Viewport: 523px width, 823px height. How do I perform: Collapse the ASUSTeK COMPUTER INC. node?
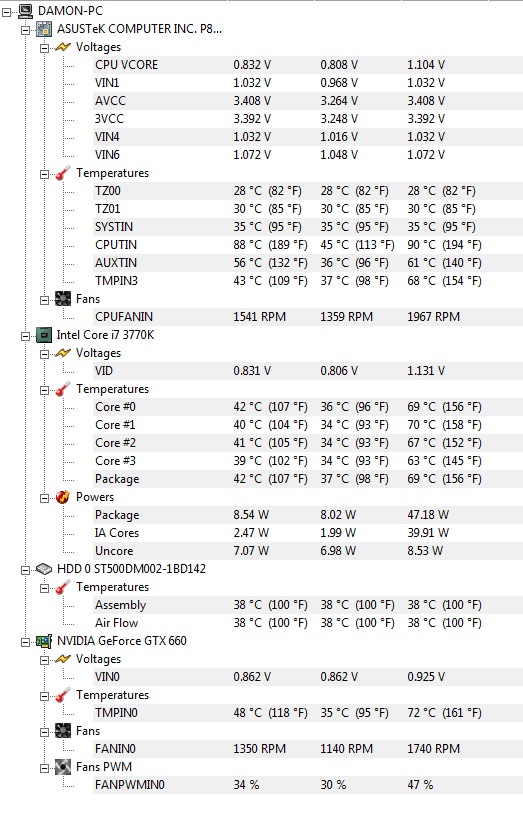[25, 30]
